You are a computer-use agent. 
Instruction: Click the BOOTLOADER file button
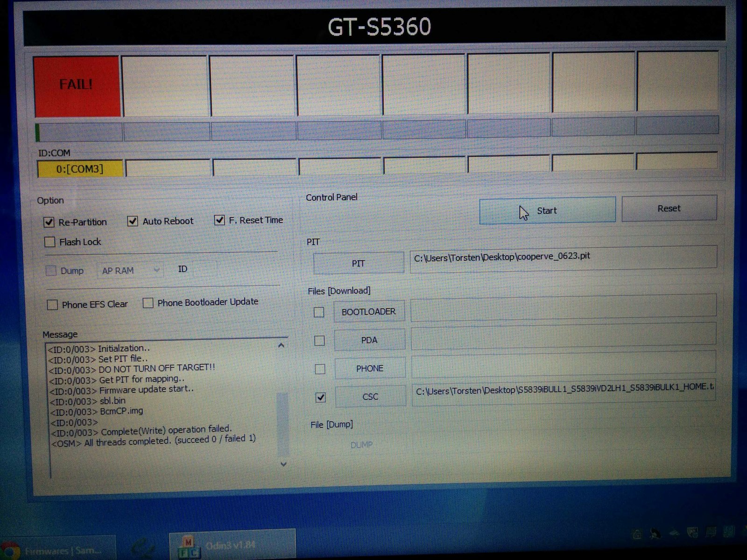pyautogui.click(x=368, y=312)
